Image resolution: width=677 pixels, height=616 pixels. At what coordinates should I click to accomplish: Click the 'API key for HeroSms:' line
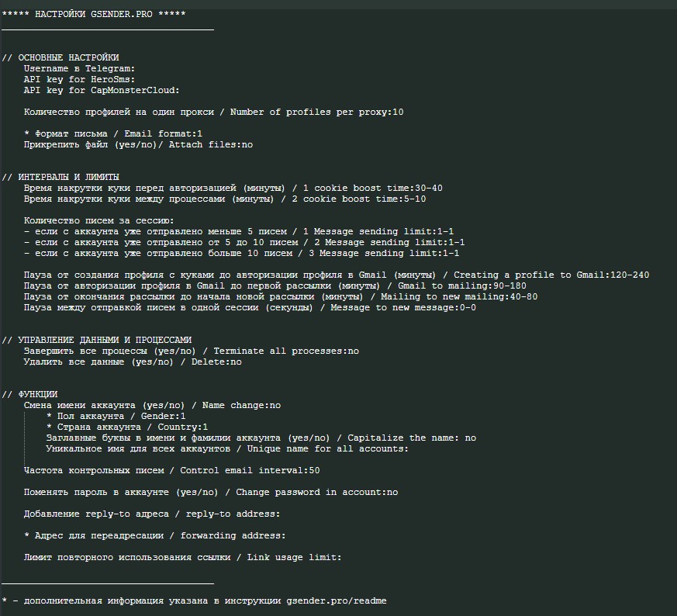pyautogui.click(x=79, y=79)
